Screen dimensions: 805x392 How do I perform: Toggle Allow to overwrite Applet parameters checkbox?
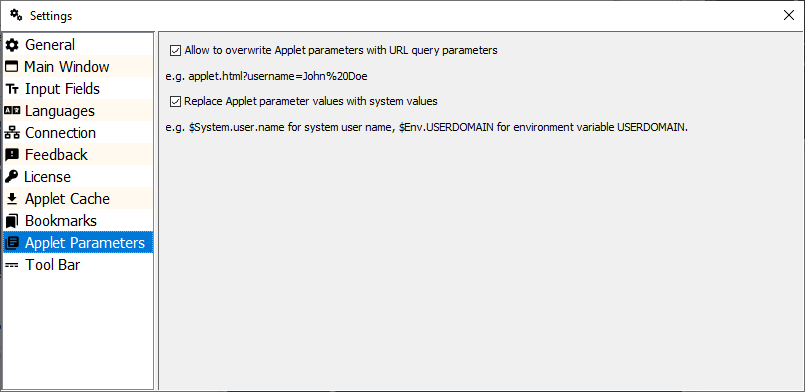(x=176, y=50)
